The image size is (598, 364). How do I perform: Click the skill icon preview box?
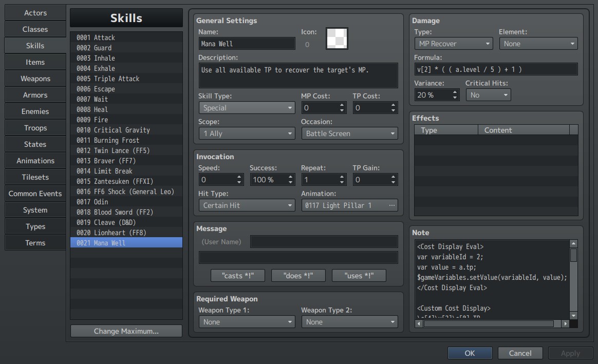pyautogui.click(x=337, y=38)
